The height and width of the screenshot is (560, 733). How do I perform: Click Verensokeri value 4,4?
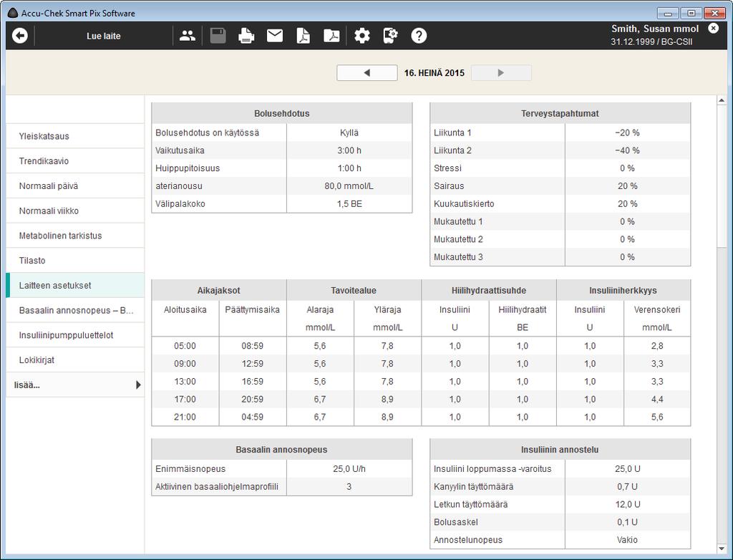click(657, 399)
